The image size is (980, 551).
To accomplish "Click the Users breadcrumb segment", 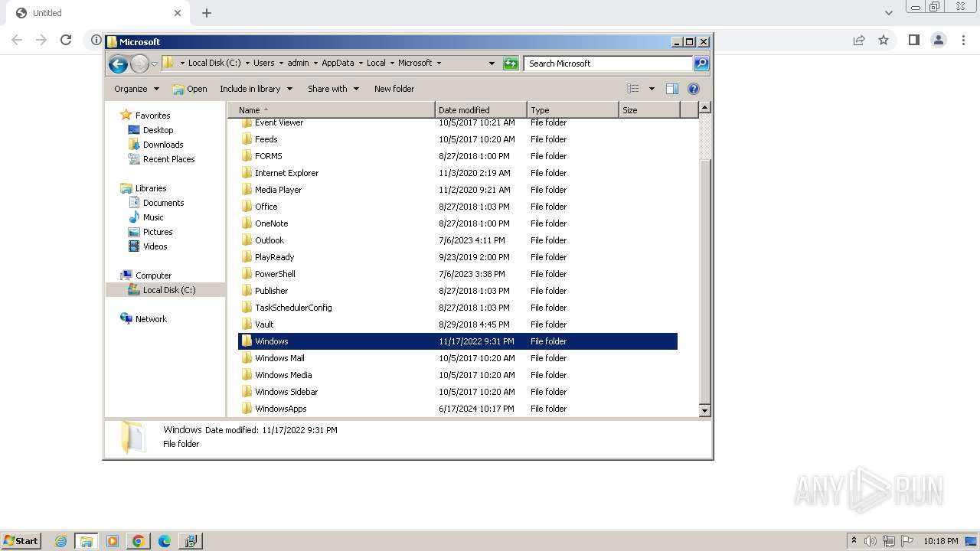I will [x=263, y=63].
